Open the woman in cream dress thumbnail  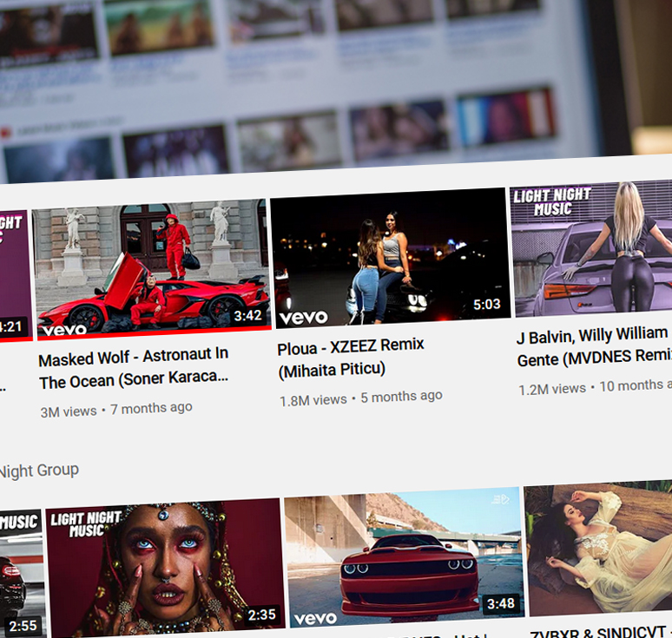(x=598, y=548)
